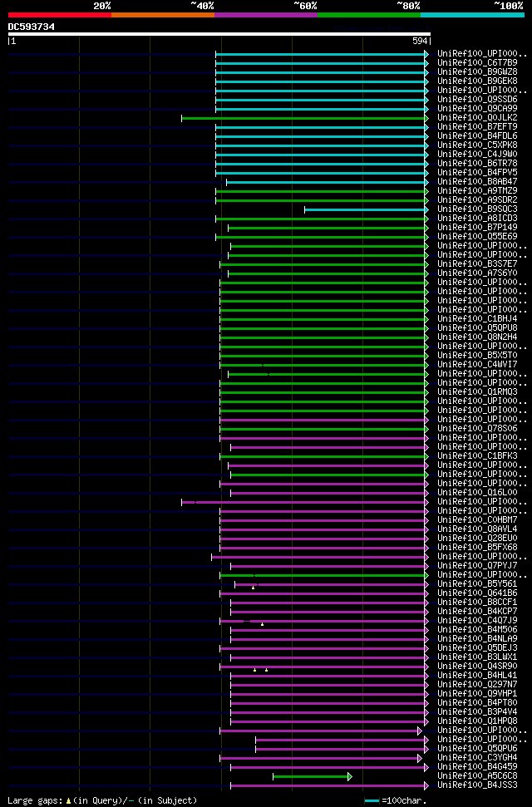This screenshot has width=532, height=807.
Task: Select the UniRef100_A9TMZ9 label
Action: tap(477, 191)
